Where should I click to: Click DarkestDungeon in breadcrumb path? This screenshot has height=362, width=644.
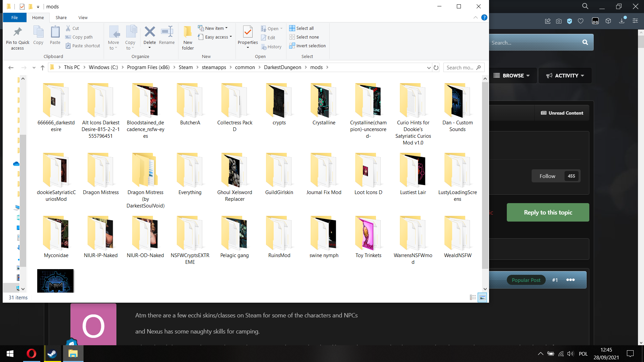pos(282,67)
